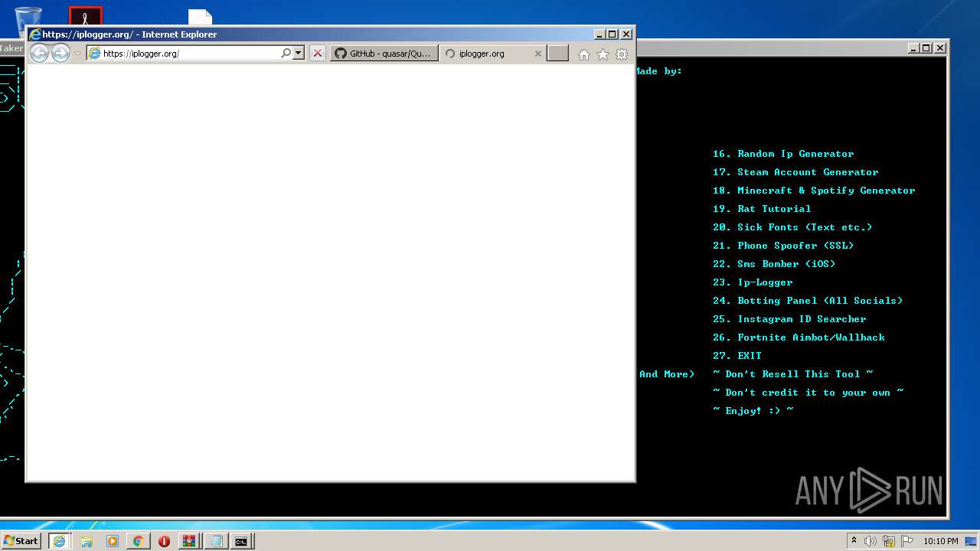Click the 10:10 PM clock
The height and width of the screenshot is (551, 980).
coord(941,541)
